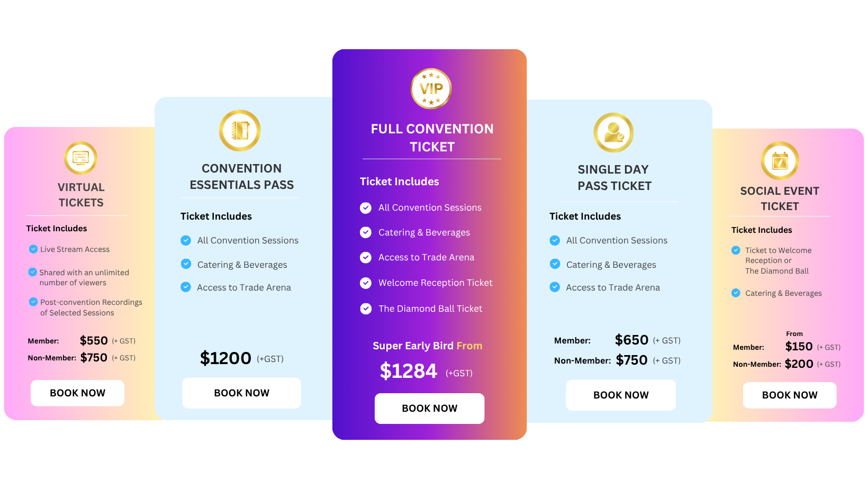Click Book Now on the Virtual Tickets card
The width and height of the screenshot is (868, 489).
click(77, 393)
